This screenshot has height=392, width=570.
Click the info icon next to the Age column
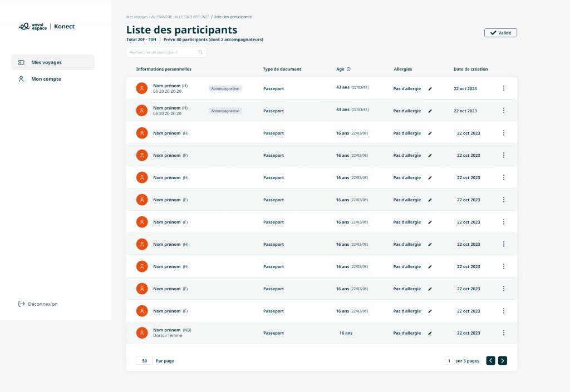pyautogui.click(x=349, y=70)
